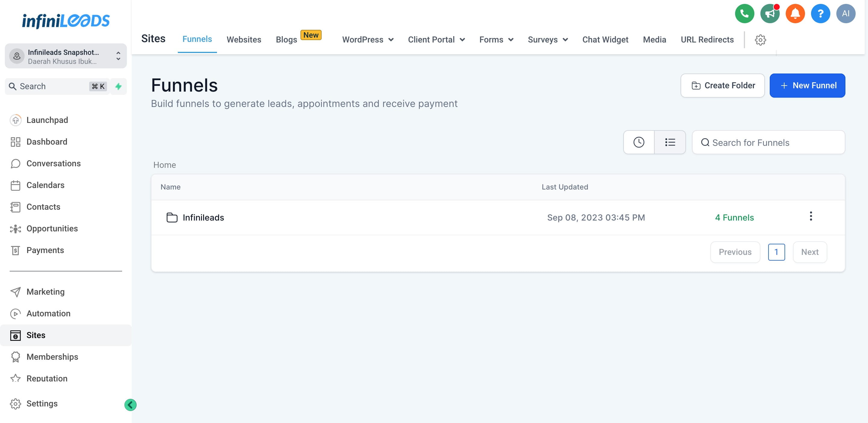Screen dimensions: 868x423
Task: Open Automation in the sidebar
Action: point(49,314)
